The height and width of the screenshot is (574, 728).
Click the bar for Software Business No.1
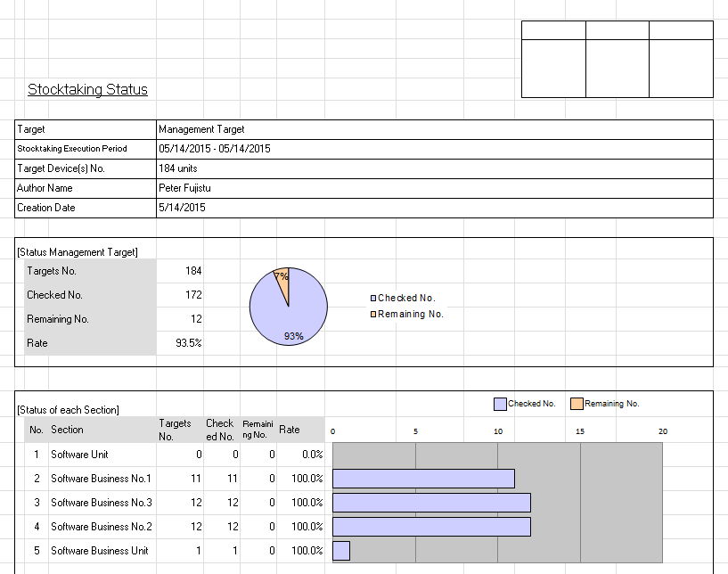423,479
